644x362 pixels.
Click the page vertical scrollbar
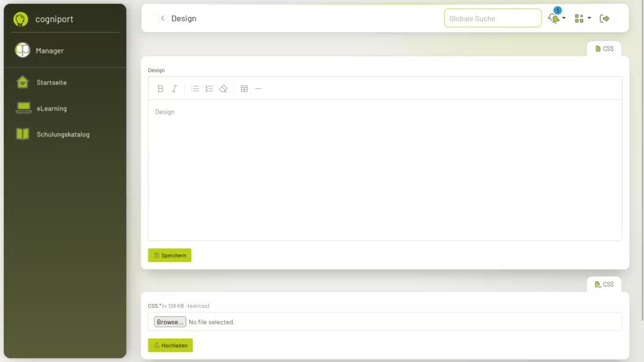point(641,160)
